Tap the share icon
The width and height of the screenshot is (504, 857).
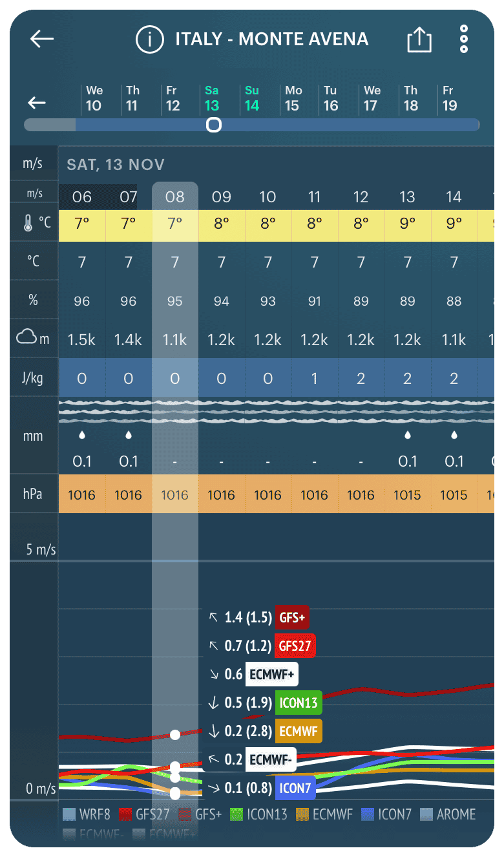pos(419,40)
